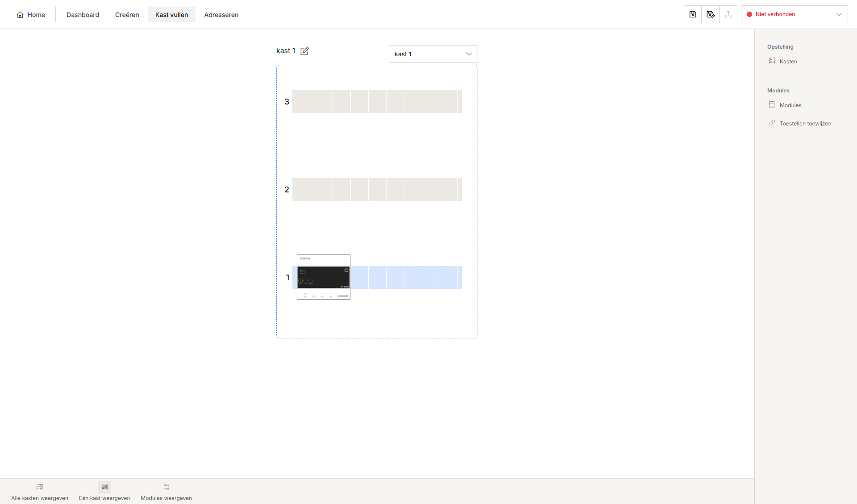Select the module thumbnail on rail 1
The height and width of the screenshot is (504, 857).
coord(323,277)
